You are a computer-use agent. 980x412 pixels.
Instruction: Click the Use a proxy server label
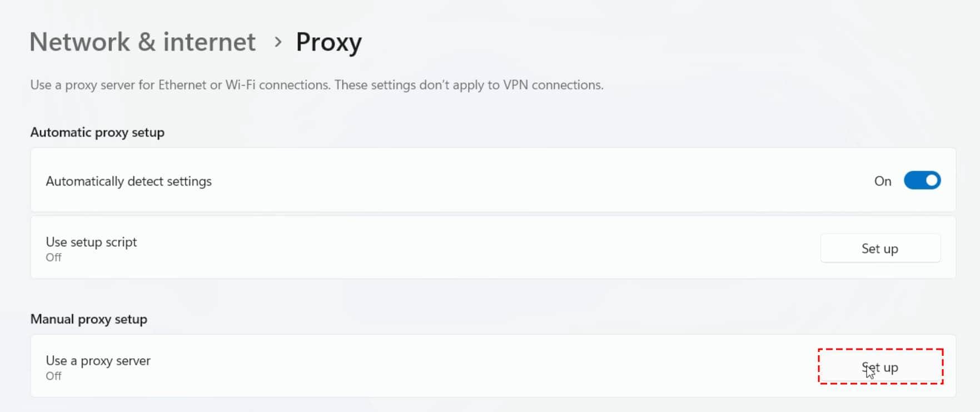pyautogui.click(x=98, y=361)
